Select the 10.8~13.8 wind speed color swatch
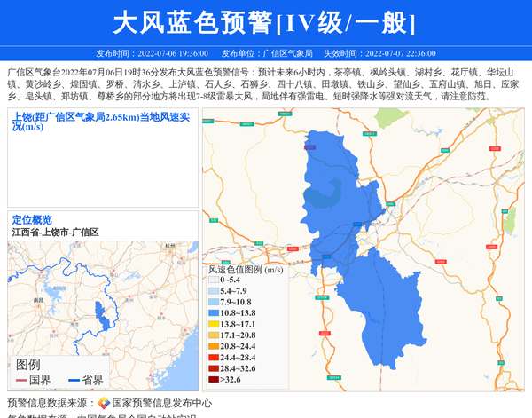532x418 pixels. coord(213,313)
